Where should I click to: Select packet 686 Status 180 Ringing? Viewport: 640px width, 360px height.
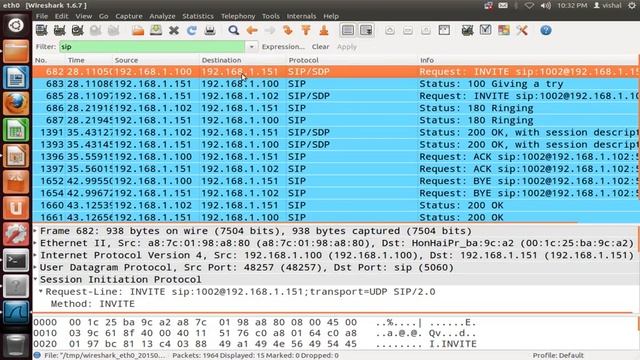(x=335, y=108)
